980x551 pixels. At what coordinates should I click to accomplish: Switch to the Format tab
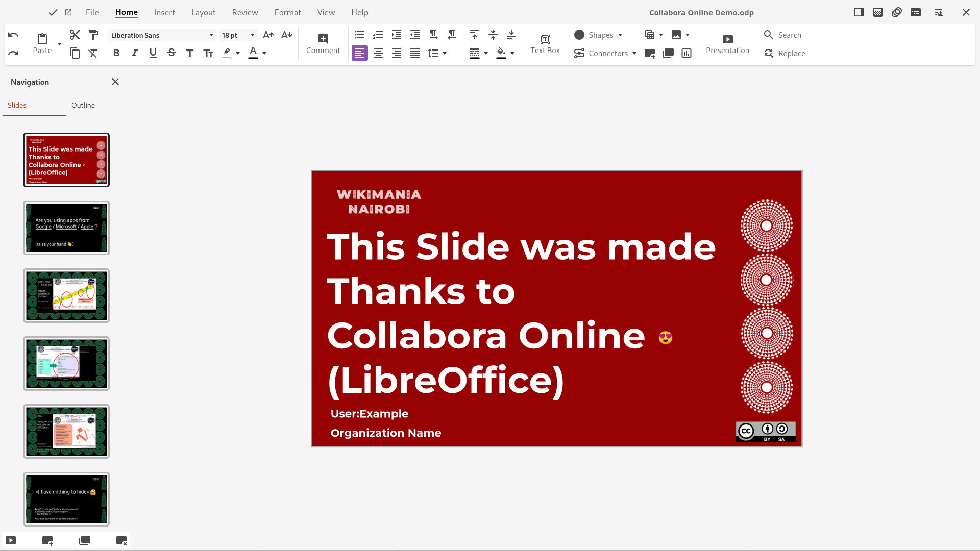click(287, 12)
